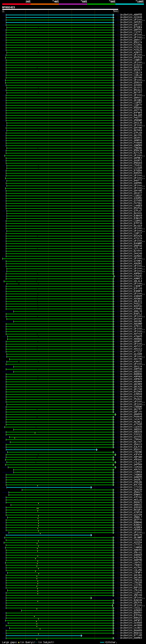Screen dimensions: 146x644
Task: Open UniRef100_Q2N159 entry
Action: (131, 490)
